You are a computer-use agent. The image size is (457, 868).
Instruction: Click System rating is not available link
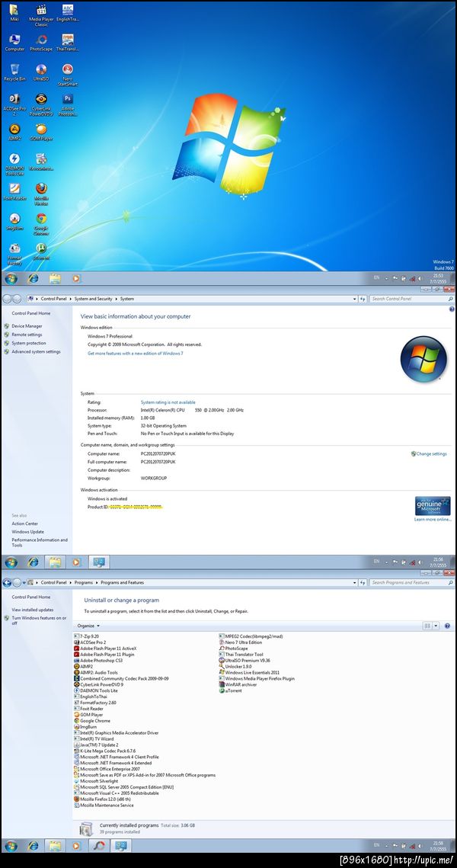coord(168,402)
